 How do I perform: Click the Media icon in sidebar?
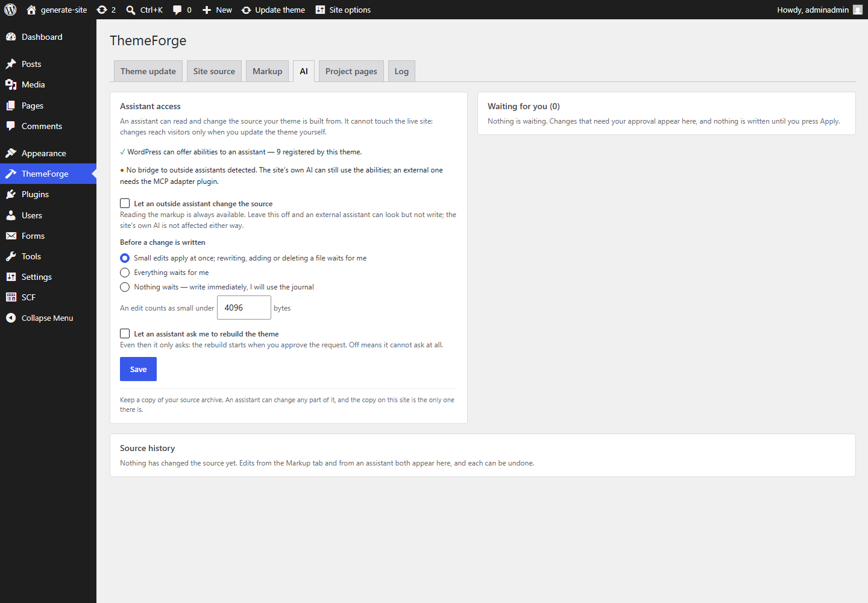click(x=11, y=84)
